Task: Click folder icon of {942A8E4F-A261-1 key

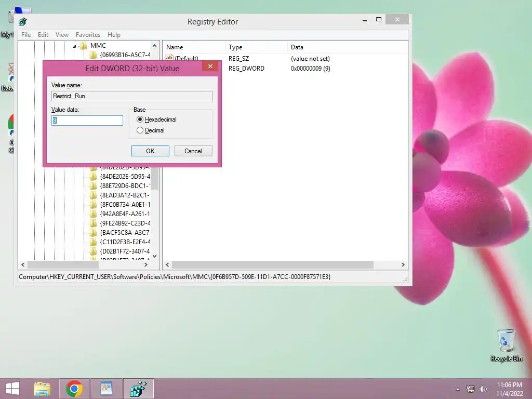Action: (x=93, y=214)
